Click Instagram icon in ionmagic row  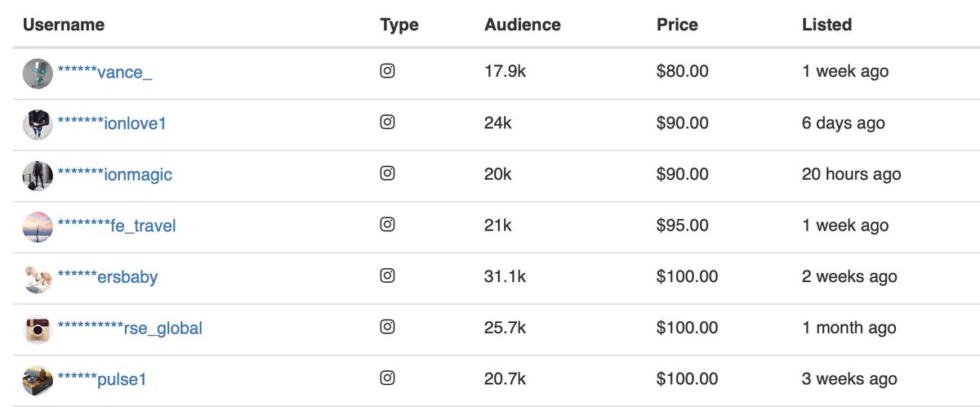[388, 174]
